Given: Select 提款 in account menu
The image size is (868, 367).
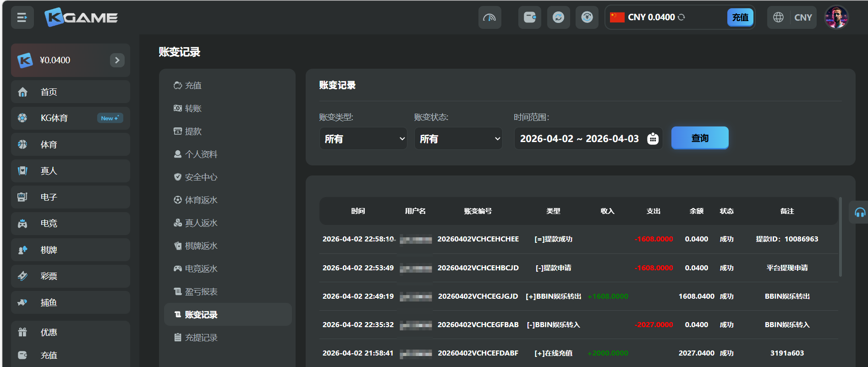Looking at the screenshot, I should click(x=228, y=131).
